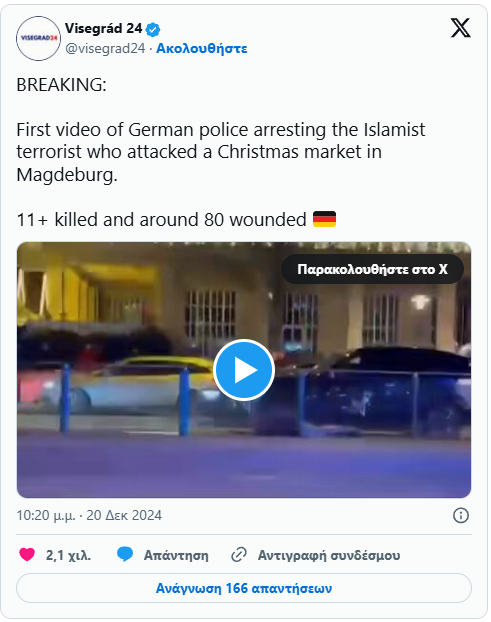Click the blue reply bubble icon

tap(125, 555)
